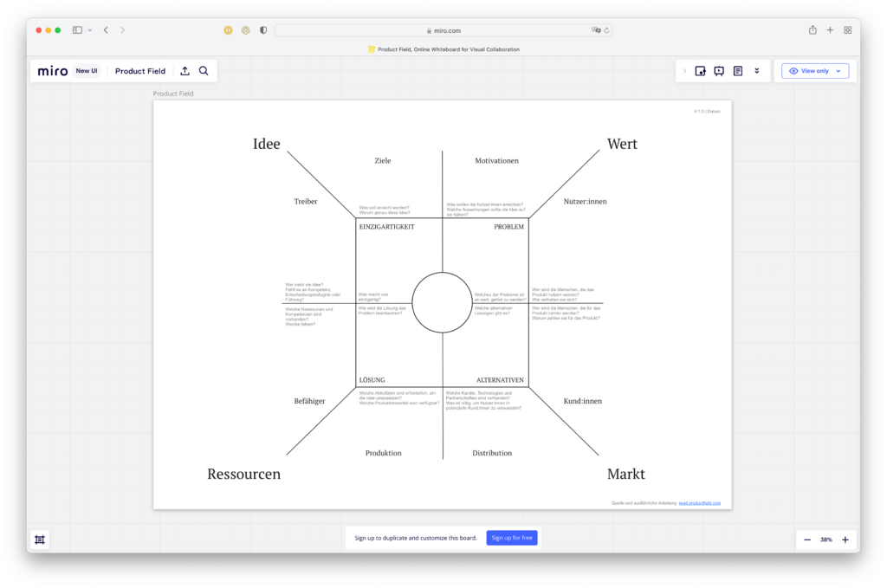Image resolution: width=887 pixels, height=588 pixels.
Task: Open the board notes panel icon
Action: (738, 71)
